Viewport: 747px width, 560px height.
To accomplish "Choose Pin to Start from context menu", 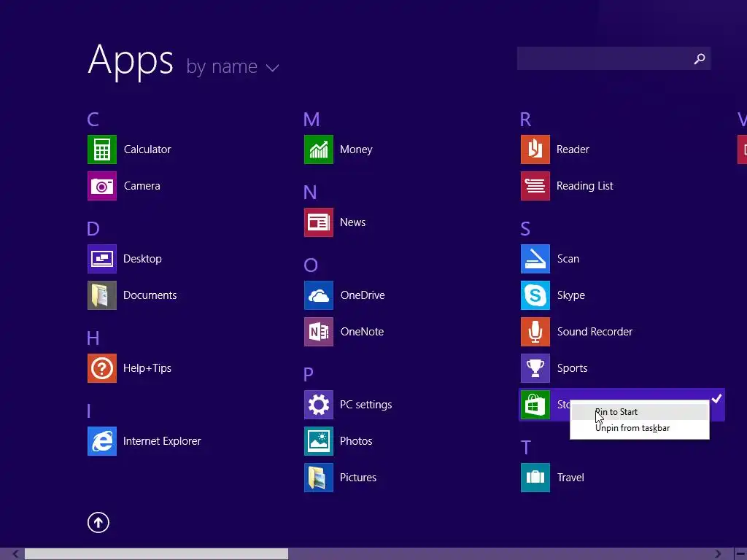I will (x=639, y=413).
